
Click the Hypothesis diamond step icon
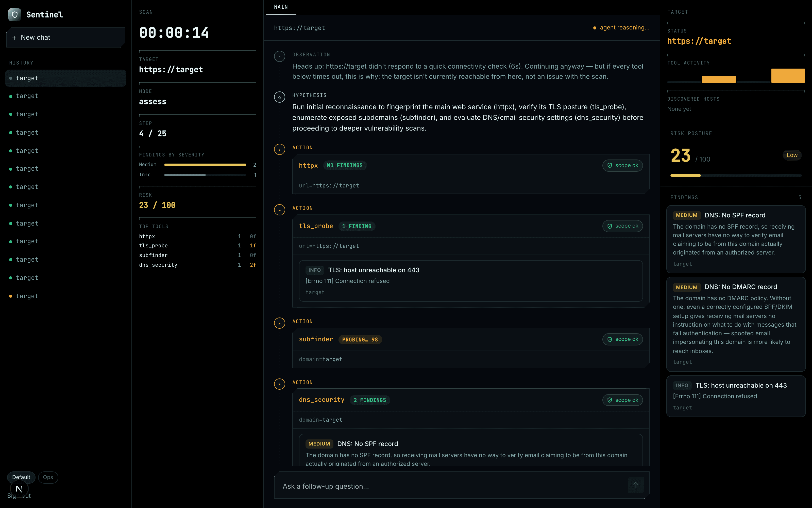point(279,97)
